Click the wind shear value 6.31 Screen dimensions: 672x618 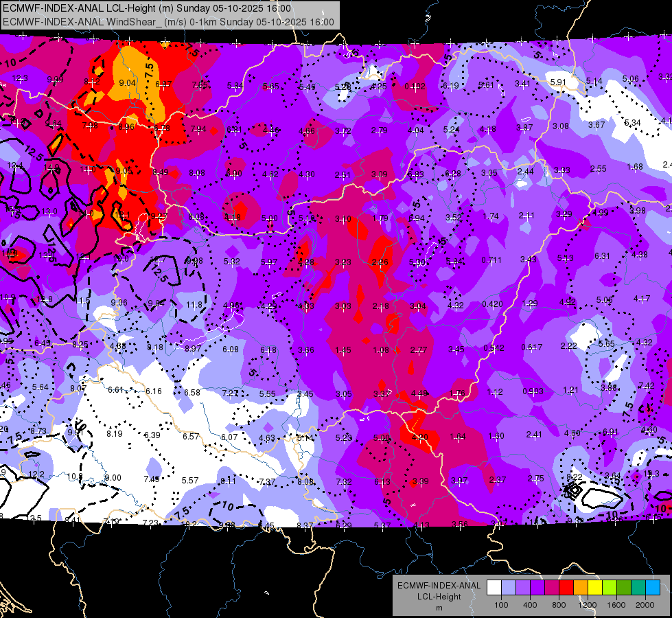602,255
